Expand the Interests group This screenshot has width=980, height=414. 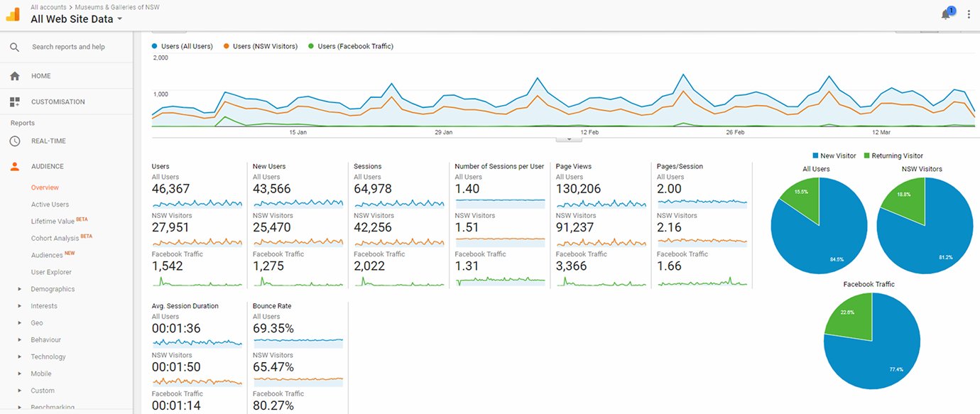[x=44, y=306]
